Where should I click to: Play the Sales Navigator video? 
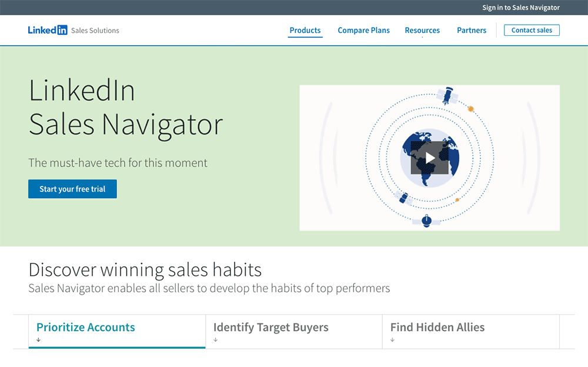430,158
